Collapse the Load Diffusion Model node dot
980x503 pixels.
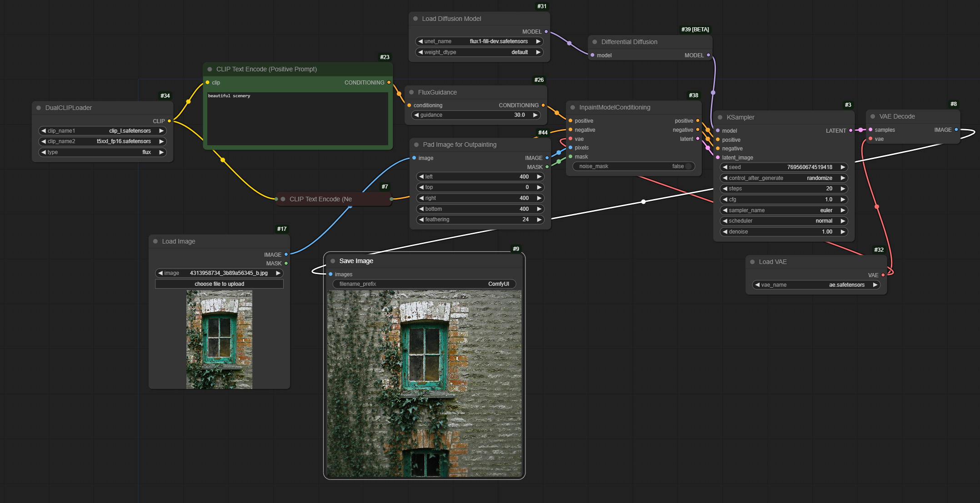[415, 19]
